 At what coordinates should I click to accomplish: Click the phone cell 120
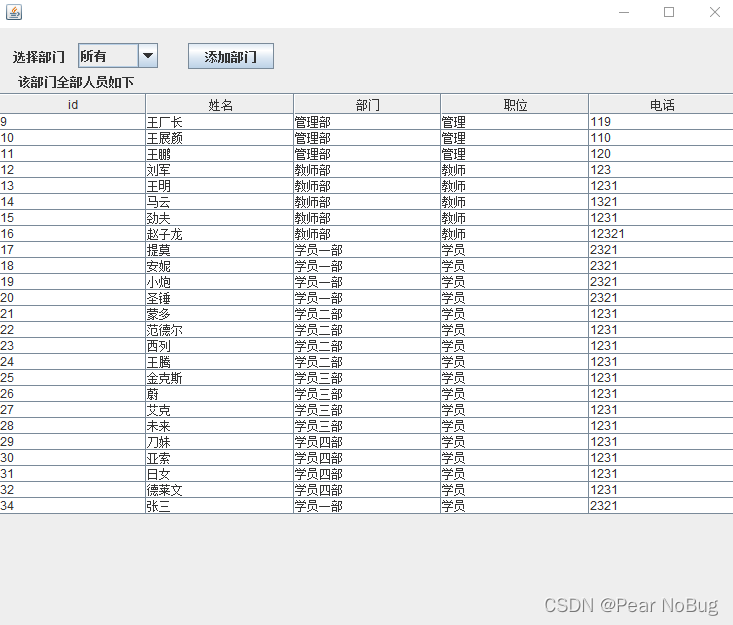pos(661,154)
